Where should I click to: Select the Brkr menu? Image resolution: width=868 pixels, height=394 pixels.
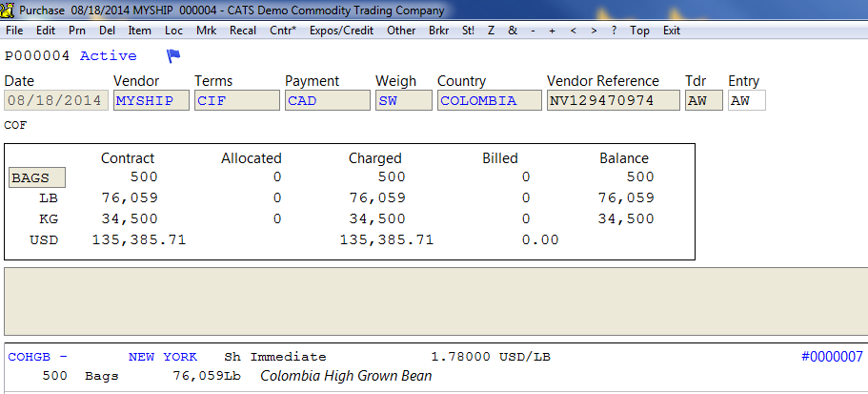[x=439, y=31]
